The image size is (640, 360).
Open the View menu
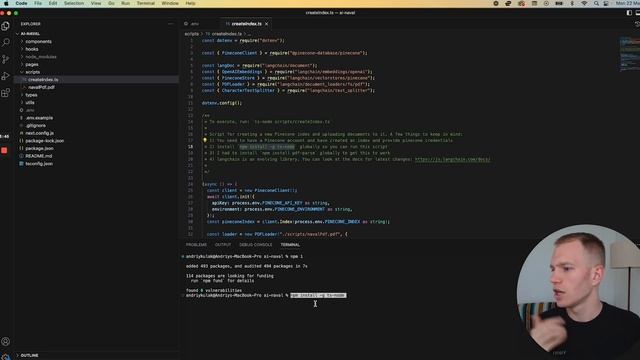[96, 3]
